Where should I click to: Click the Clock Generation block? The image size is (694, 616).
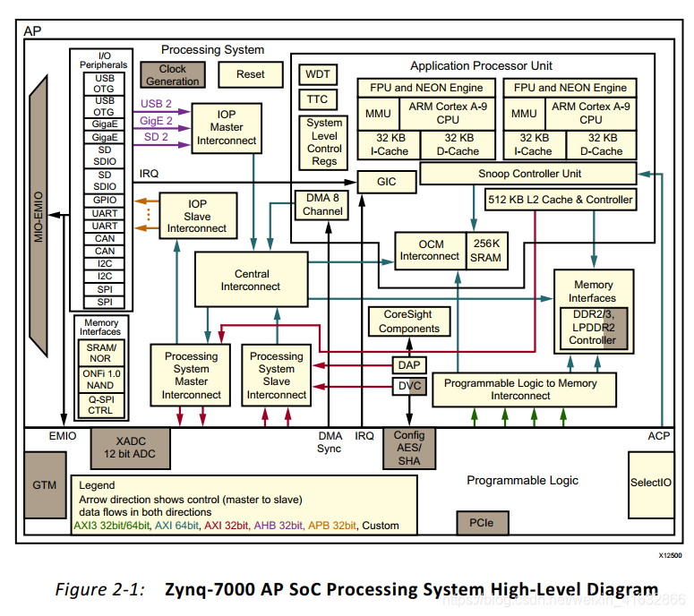pos(173,75)
